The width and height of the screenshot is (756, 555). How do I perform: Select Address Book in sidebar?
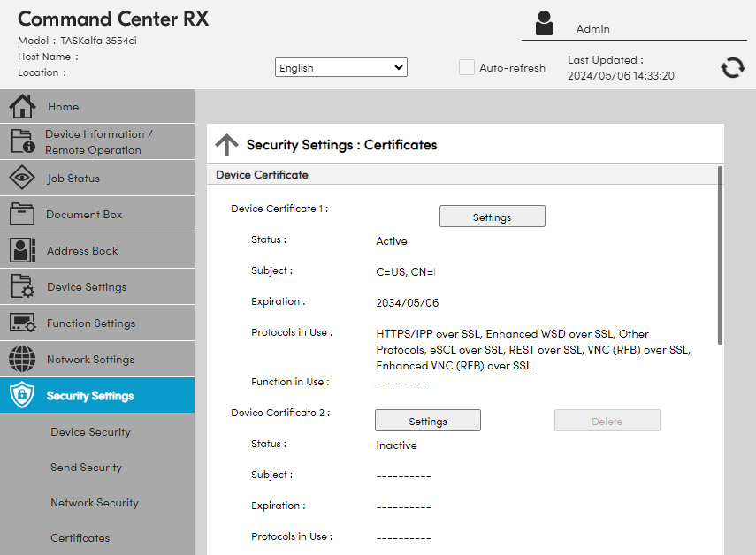[97, 250]
